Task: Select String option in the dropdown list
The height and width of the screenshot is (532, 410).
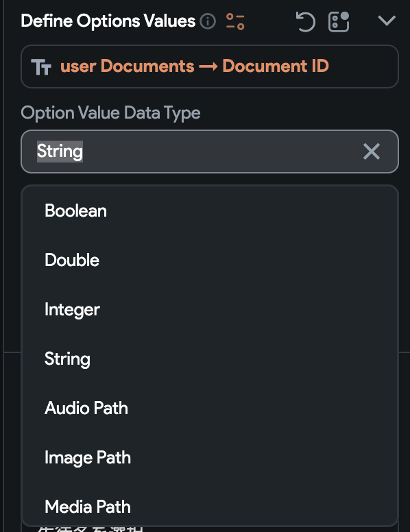Action: click(x=209, y=359)
